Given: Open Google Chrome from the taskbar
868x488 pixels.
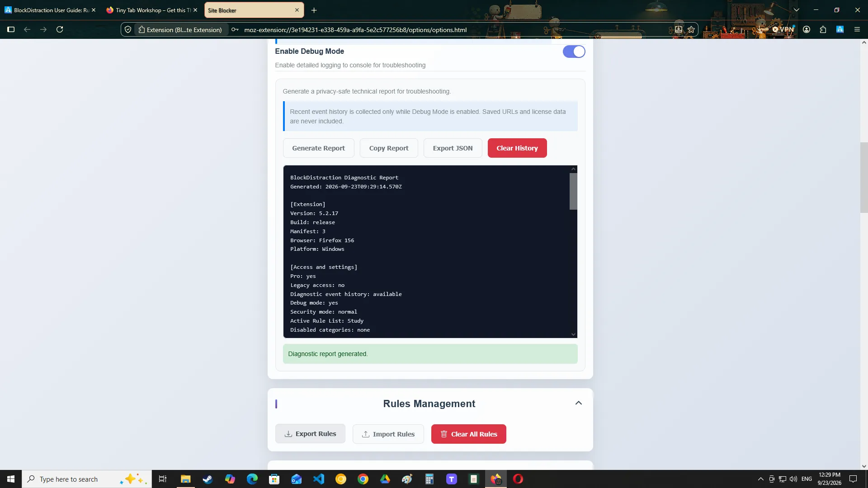Looking at the screenshot, I should tap(363, 479).
